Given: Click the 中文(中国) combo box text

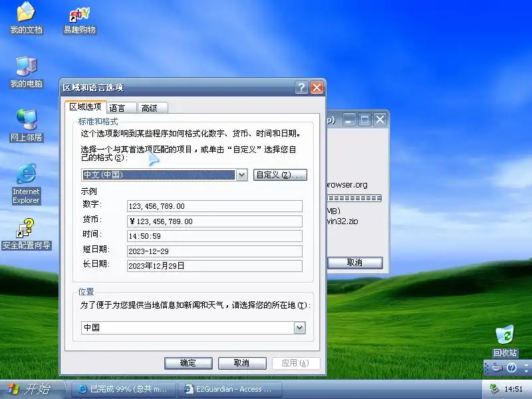Looking at the screenshot, I should (x=158, y=175).
